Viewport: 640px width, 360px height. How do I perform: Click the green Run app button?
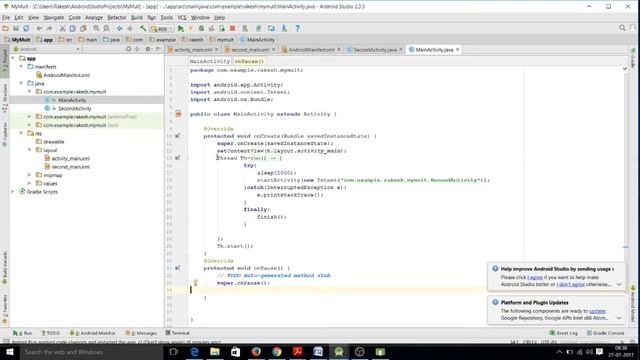point(180,28)
